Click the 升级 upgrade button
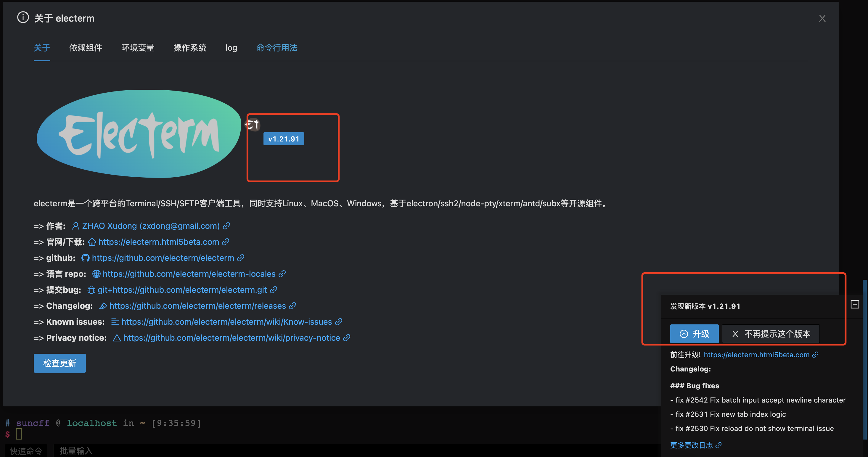Screen dimensions: 868x457 694,334
